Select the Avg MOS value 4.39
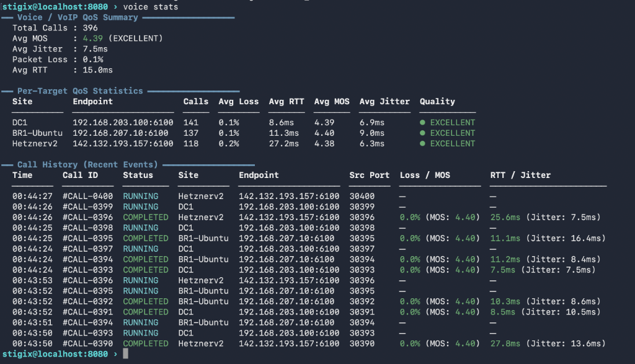635x364 pixels. (x=93, y=38)
